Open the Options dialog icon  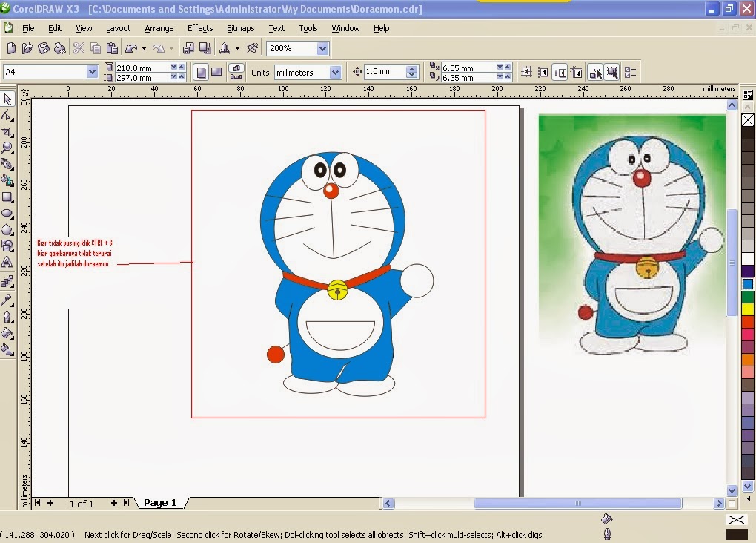coord(630,73)
